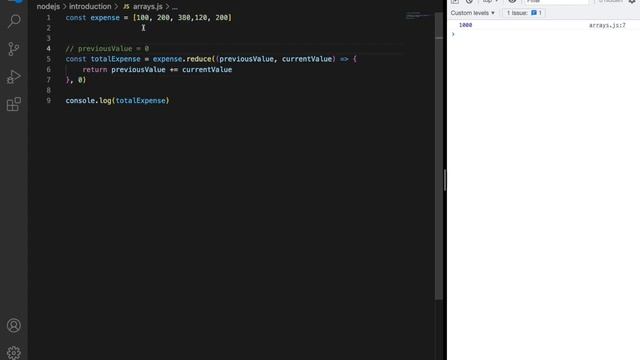Screen dimensions: 640x360
Task: Click the introduction breadcrumb
Action: click(90, 7)
